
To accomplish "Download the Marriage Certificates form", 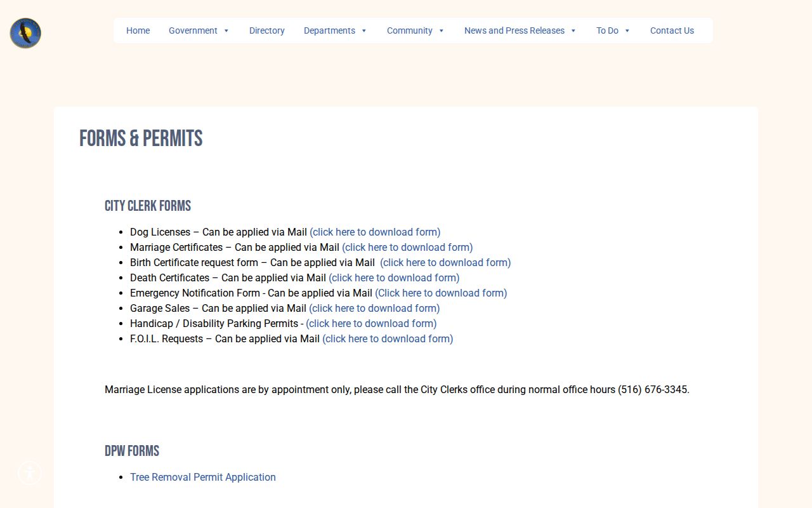I will click(x=407, y=248).
